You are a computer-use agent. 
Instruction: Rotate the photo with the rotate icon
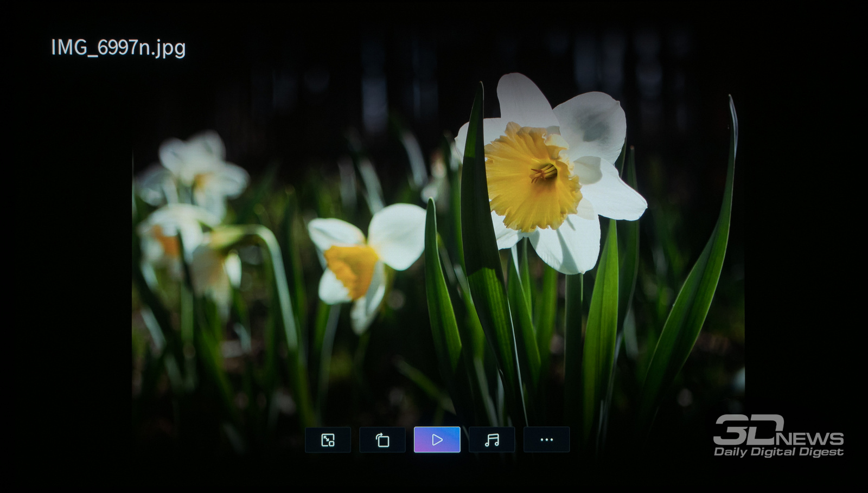click(382, 439)
